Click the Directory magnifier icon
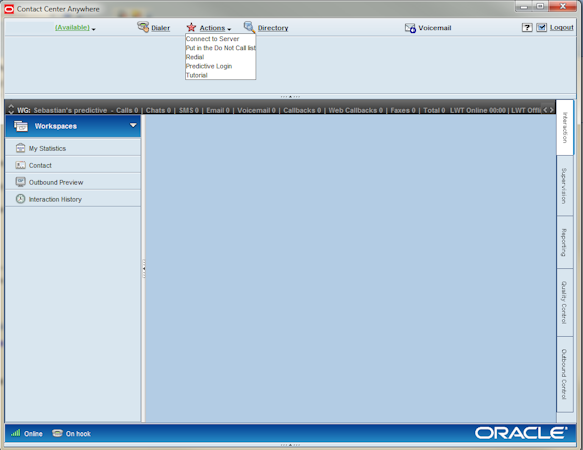The height and width of the screenshot is (450, 583). 249,27
